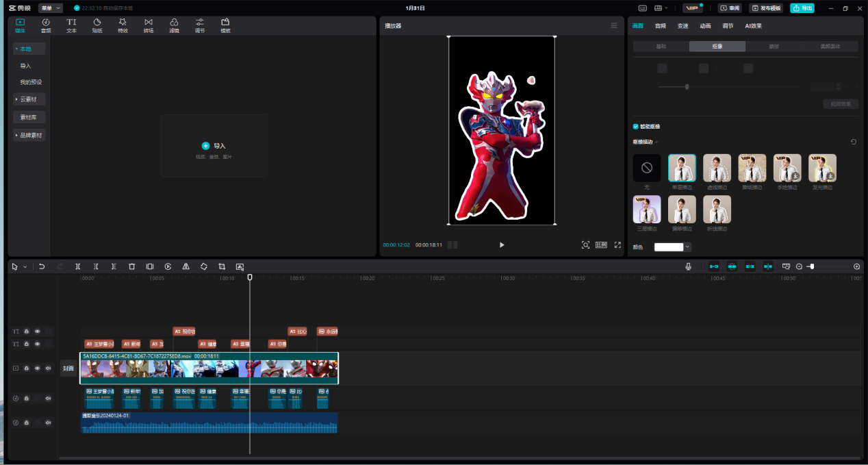This screenshot has width=868, height=465.
Task: Uncheck the 智能抠像 smart cutout checkbox
Action: click(x=636, y=127)
